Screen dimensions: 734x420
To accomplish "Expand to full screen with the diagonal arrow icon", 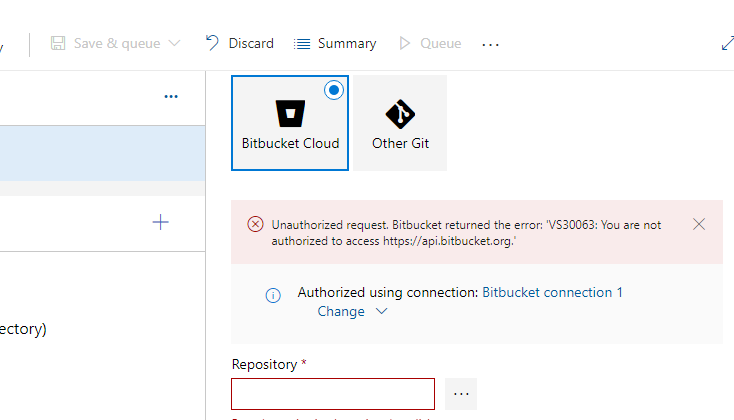I will (728, 43).
